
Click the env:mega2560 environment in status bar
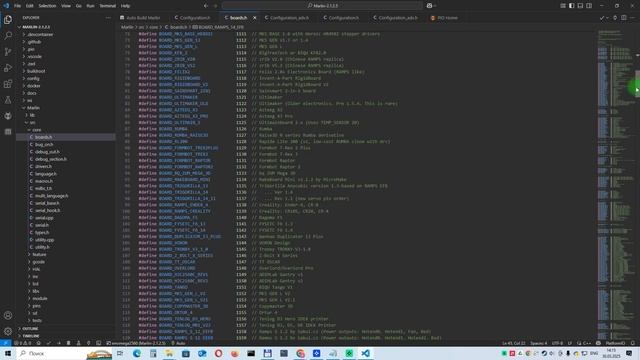tap(136, 343)
